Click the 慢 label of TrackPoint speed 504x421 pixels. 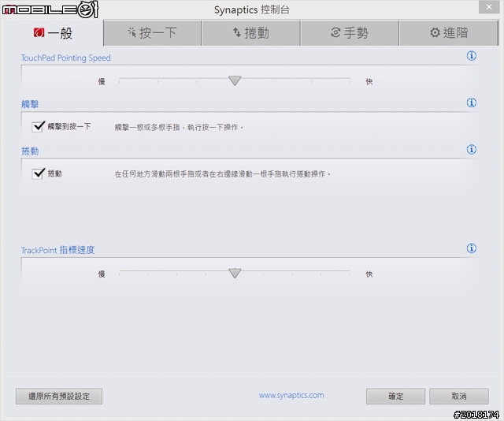[102, 274]
